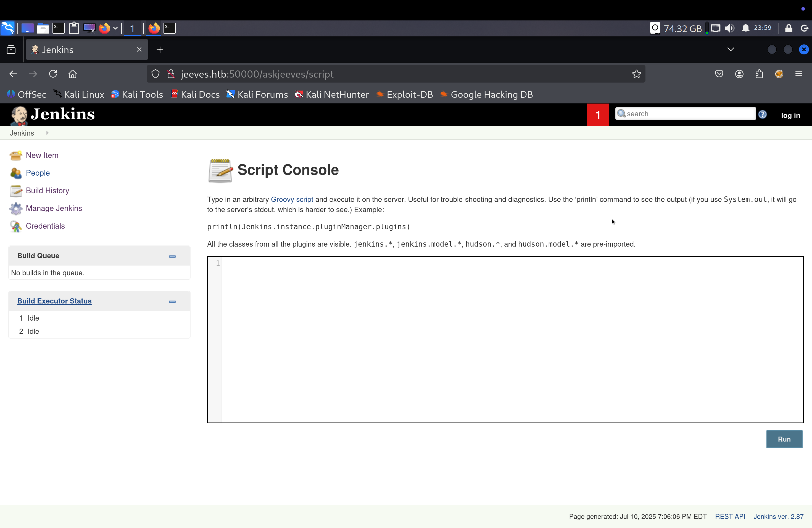Open Google Hacking DB bookmark

pos(486,94)
